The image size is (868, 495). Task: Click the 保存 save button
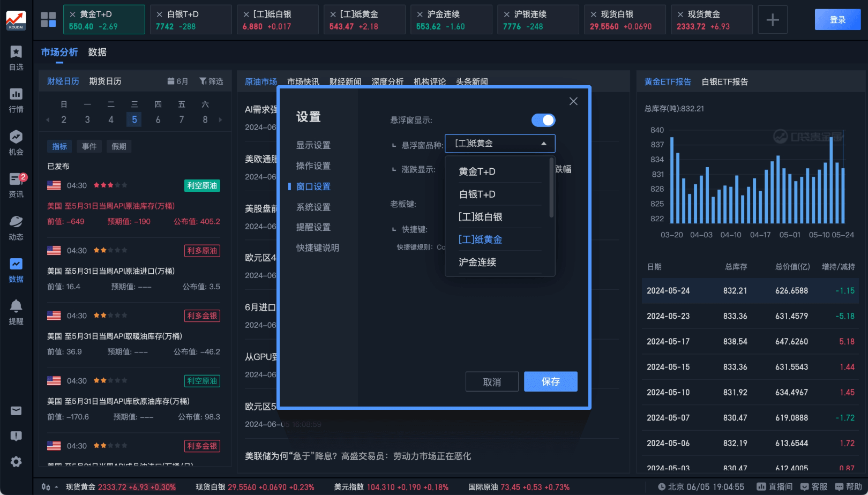[550, 381]
